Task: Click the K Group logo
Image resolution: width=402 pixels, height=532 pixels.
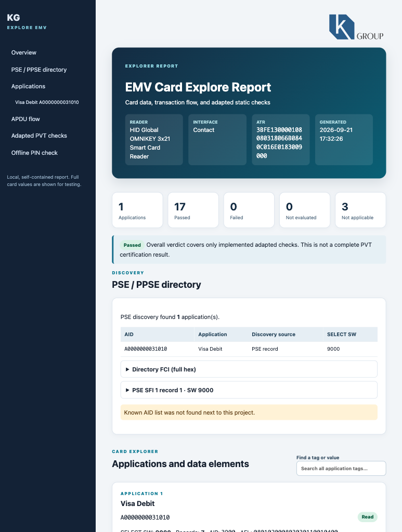Action: click(x=356, y=27)
